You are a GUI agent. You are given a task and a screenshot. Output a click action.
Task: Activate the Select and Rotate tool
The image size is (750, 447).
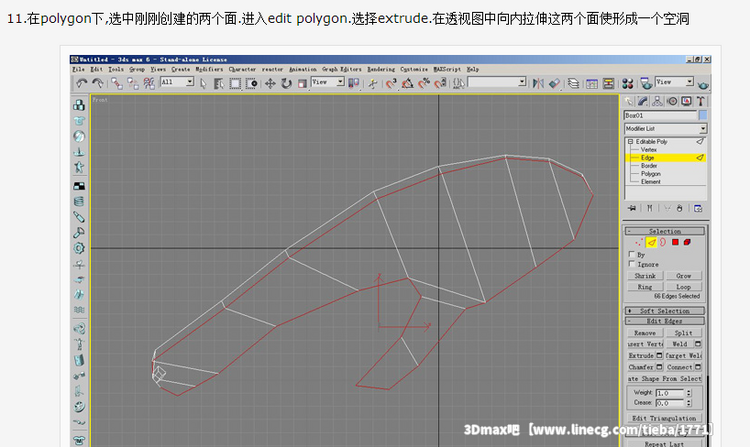pos(286,84)
